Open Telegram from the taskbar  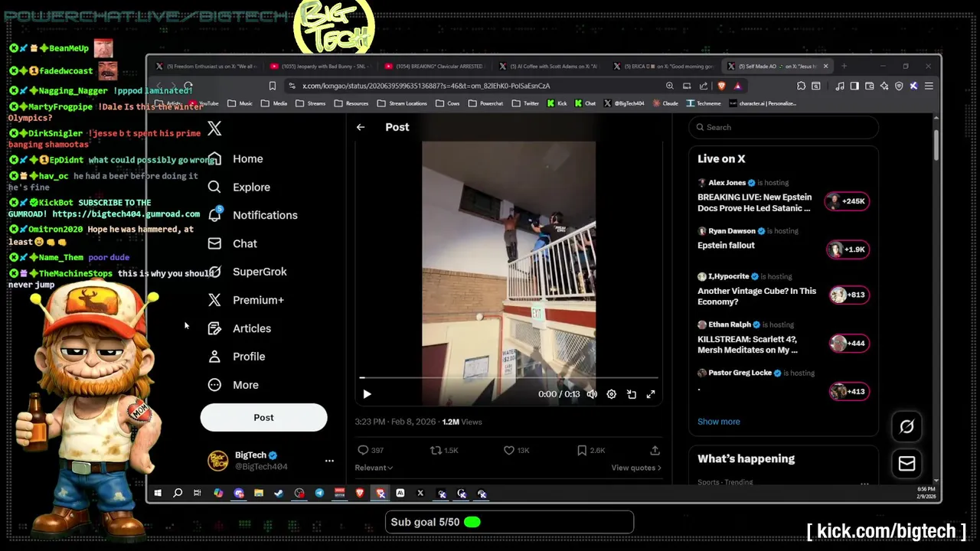[319, 494]
